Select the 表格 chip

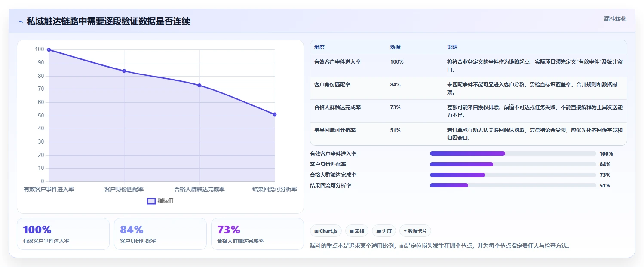click(356, 231)
